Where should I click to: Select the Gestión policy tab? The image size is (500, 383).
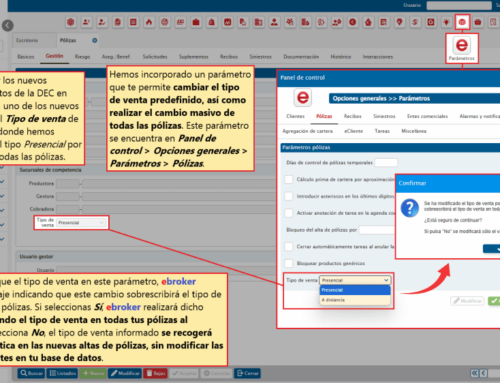(x=54, y=56)
